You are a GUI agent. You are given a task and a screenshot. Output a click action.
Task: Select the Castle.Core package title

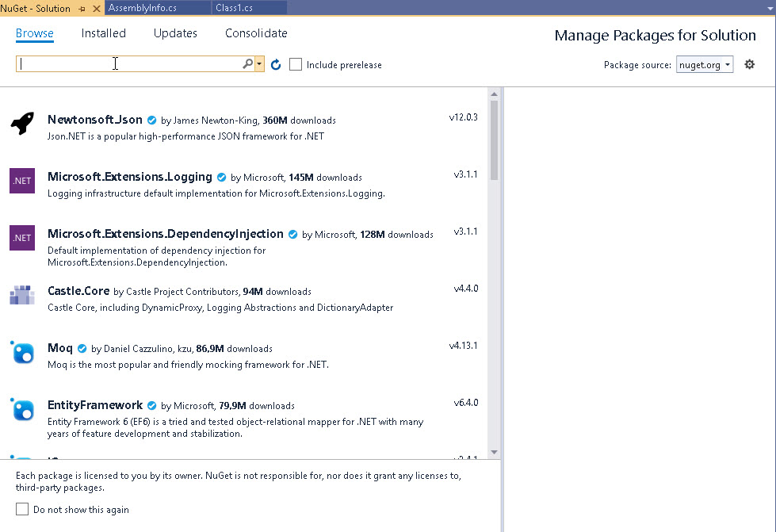[78, 291]
